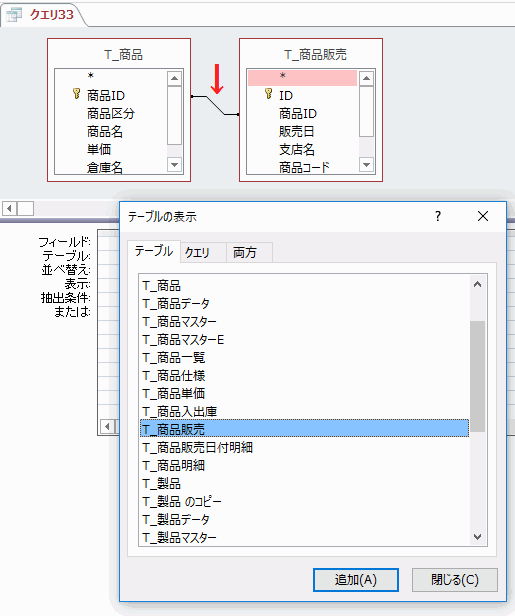
Task: Select 単価 field in T_商品
Action: (99, 150)
